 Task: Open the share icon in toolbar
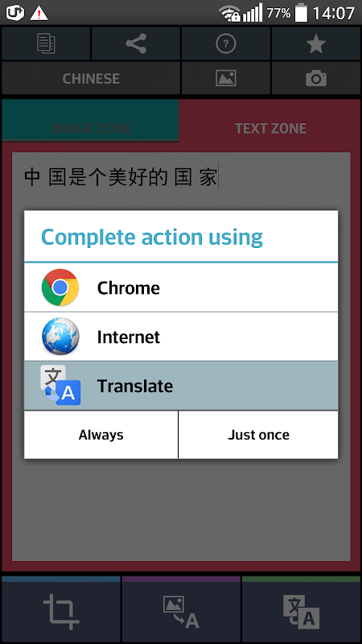tap(136, 43)
